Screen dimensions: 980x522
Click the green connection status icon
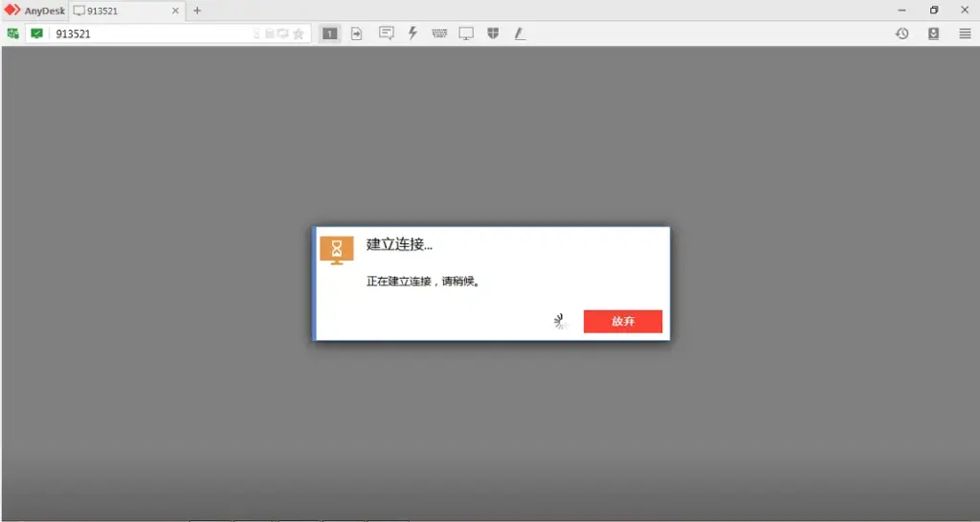point(12,34)
